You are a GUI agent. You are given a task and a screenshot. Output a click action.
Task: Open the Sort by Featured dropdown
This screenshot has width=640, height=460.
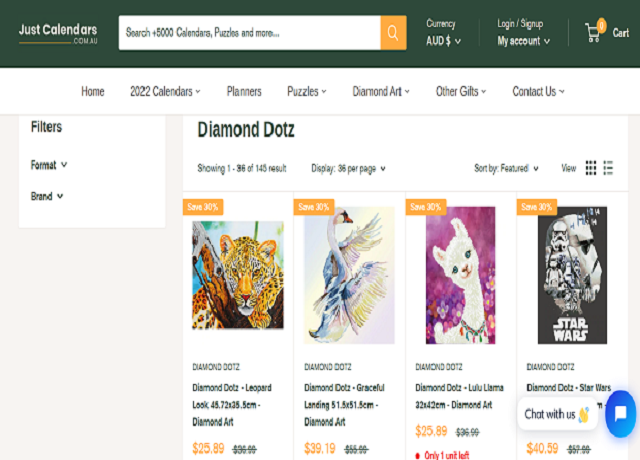pos(506,168)
